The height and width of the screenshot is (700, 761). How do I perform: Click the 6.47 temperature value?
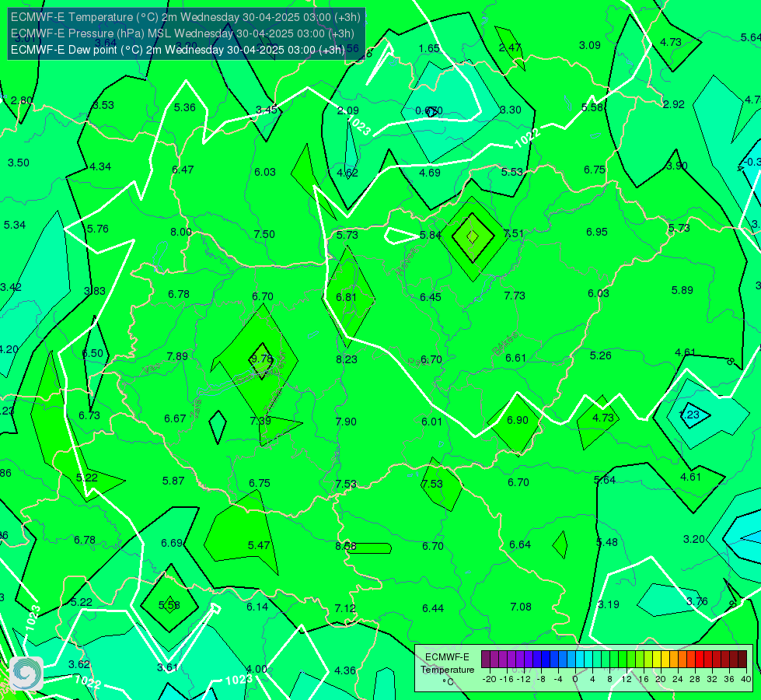point(183,170)
